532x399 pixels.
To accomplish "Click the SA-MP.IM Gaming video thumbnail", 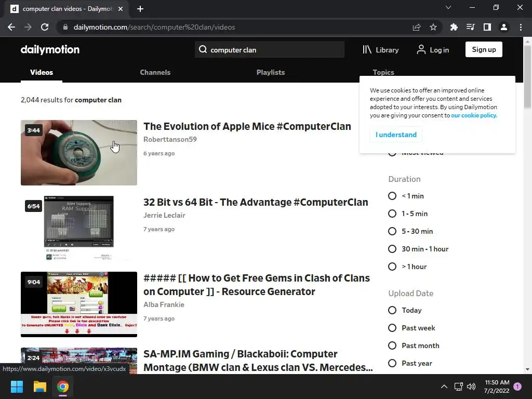I will pyautogui.click(x=79, y=361).
